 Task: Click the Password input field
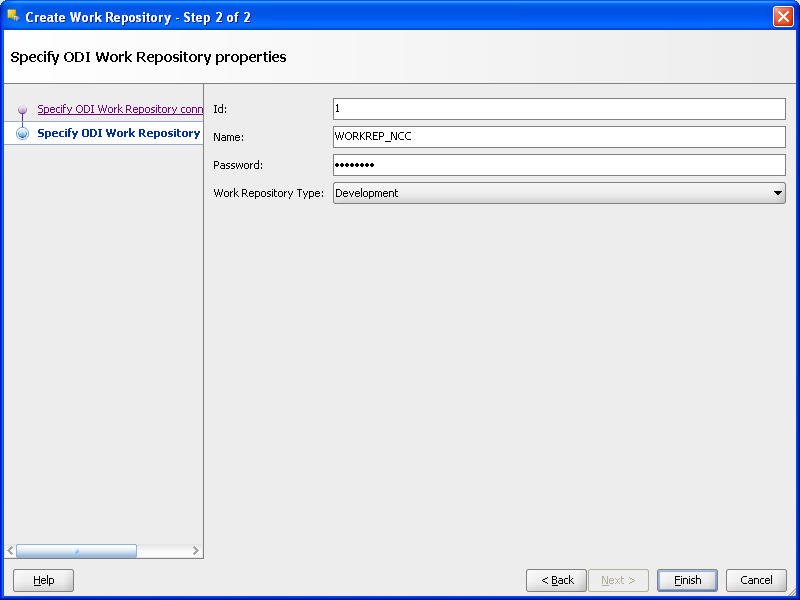[x=559, y=165]
